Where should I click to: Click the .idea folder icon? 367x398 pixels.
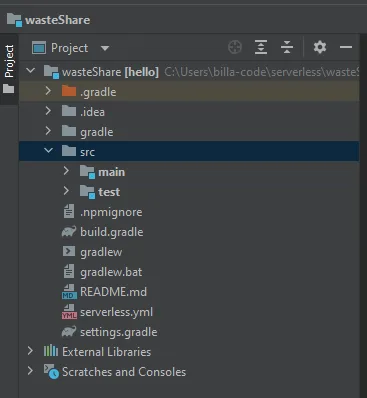tap(69, 111)
